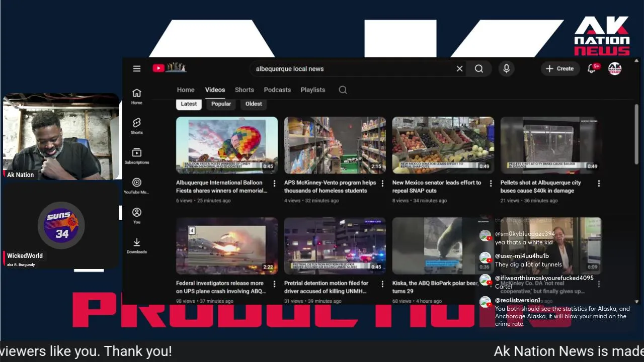The width and height of the screenshot is (644, 362).
Task: Open the APS McKinney-Vento video thumbnail
Action: click(335, 145)
